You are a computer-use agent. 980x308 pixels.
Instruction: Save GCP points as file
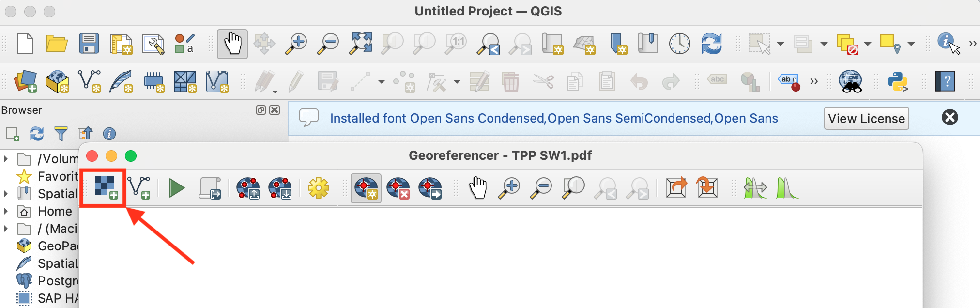point(280,188)
